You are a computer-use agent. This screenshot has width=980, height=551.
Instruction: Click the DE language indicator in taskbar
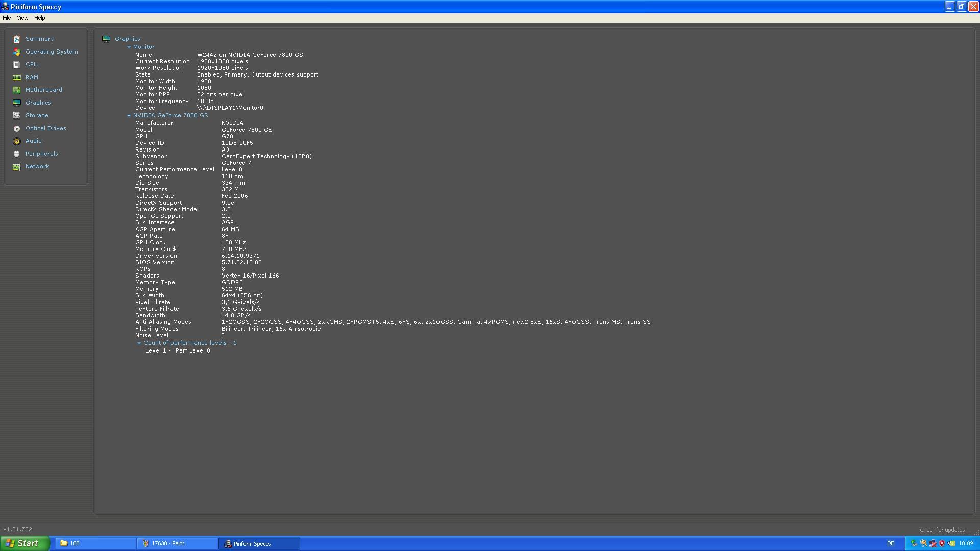tap(890, 544)
